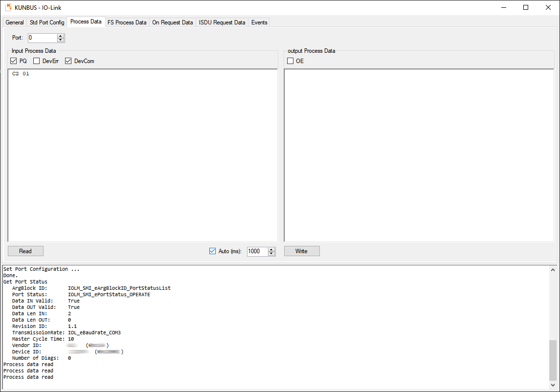Image resolution: width=560 pixels, height=392 pixels.
Task: Go to the FS Process Data tab
Action: [x=127, y=22]
